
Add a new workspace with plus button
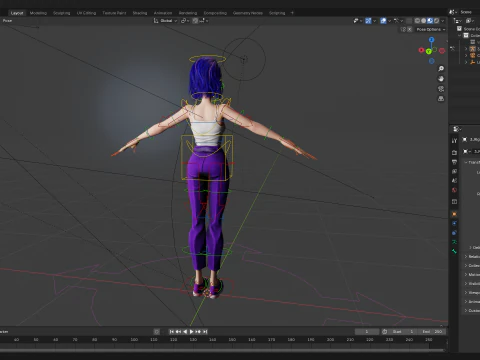coord(292,13)
